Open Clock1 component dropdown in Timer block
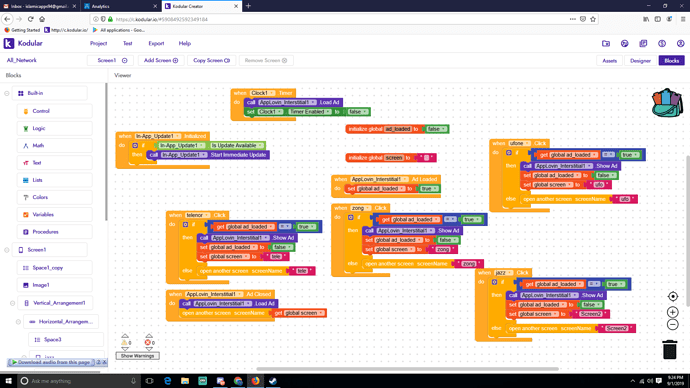Image resolution: width=690 pixels, height=388 pixels. 262,93
